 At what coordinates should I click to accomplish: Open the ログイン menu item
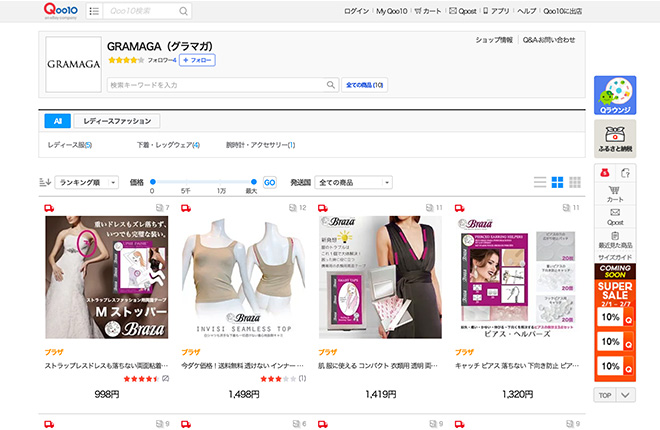click(x=356, y=11)
